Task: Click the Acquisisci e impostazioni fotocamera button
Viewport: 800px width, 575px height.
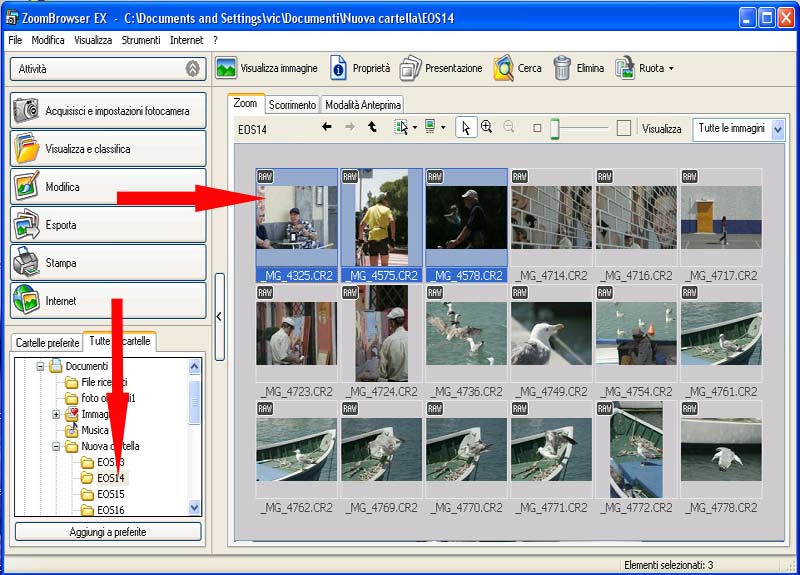Action: (x=108, y=111)
